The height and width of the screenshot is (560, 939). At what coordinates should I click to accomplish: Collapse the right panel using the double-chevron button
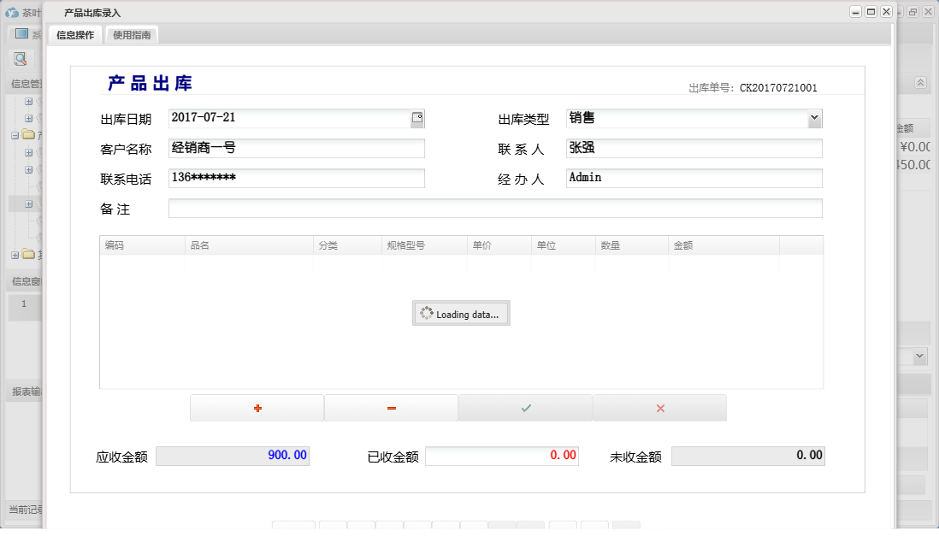coord(920,83)
